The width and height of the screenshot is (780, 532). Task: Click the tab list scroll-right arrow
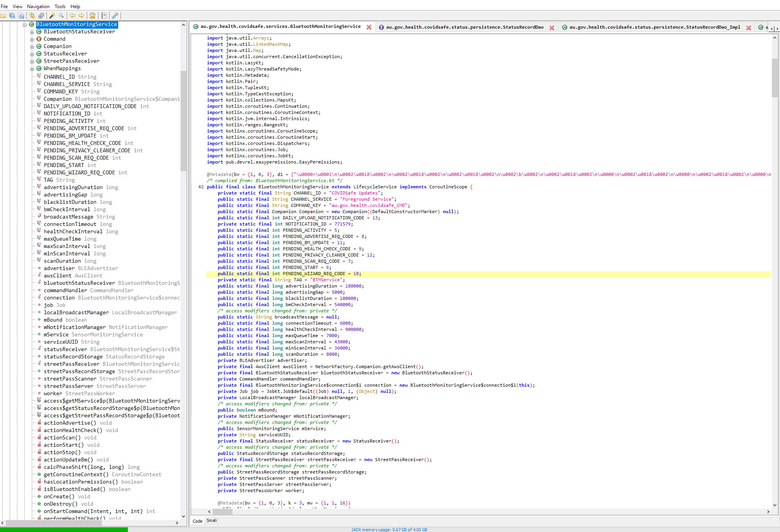(x=777, y=28)
